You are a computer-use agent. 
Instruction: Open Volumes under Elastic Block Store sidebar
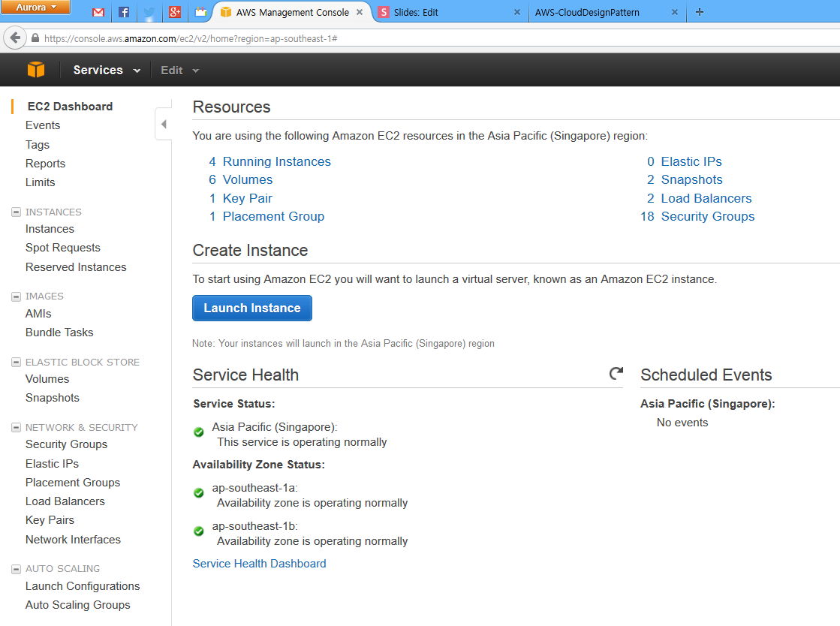(47, 378)
